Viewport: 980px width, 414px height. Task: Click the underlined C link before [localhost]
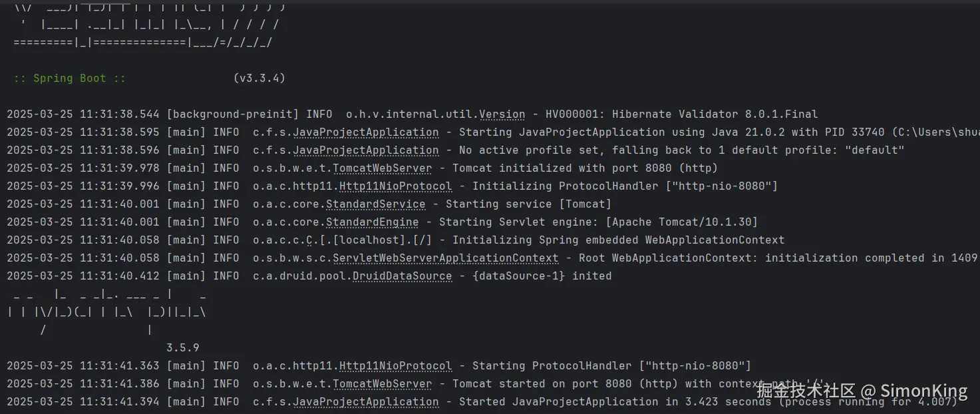click(x=309, y=240)
